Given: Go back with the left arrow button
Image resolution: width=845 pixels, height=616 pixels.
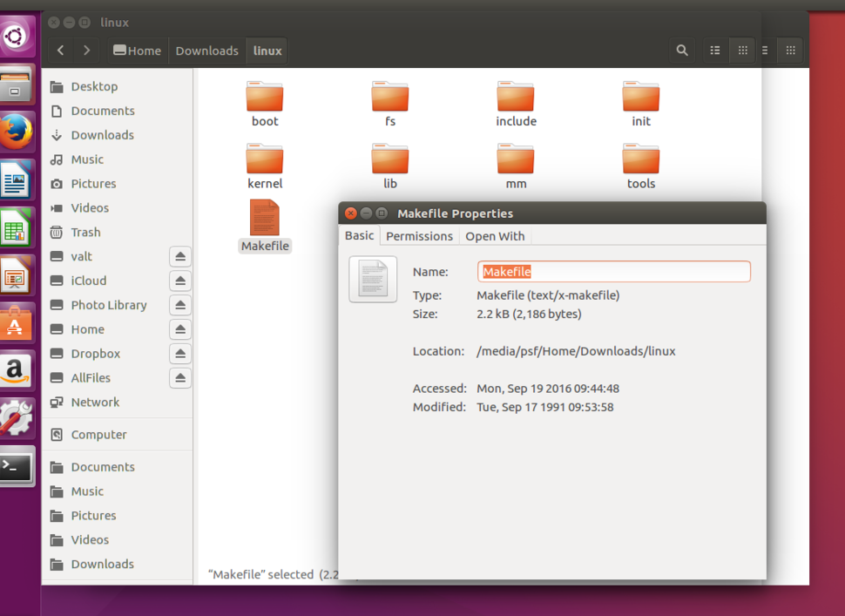Looking at the screenshot, I should [60, 51].
